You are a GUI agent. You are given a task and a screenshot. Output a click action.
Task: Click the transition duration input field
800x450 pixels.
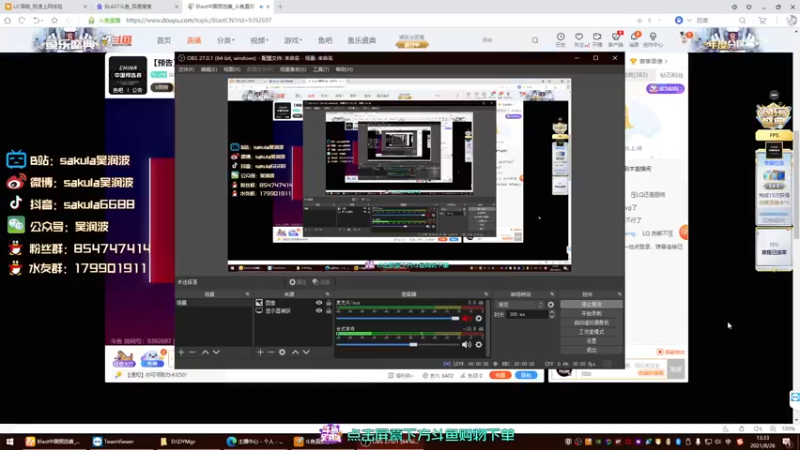527,314
